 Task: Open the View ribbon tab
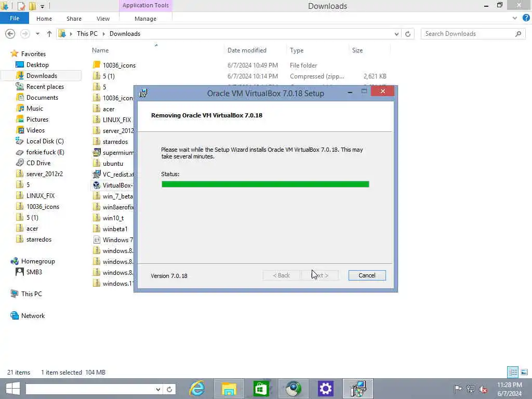(103, 19)
